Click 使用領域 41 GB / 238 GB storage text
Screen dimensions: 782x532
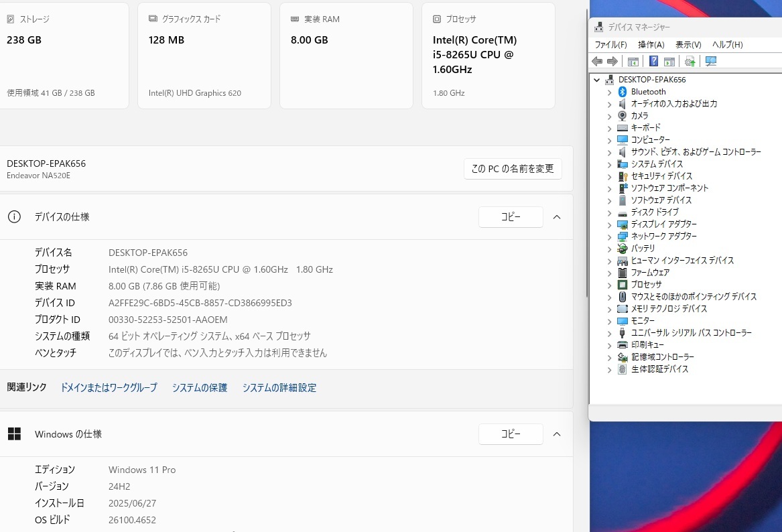pyautogui.click(x=51, y=92)
